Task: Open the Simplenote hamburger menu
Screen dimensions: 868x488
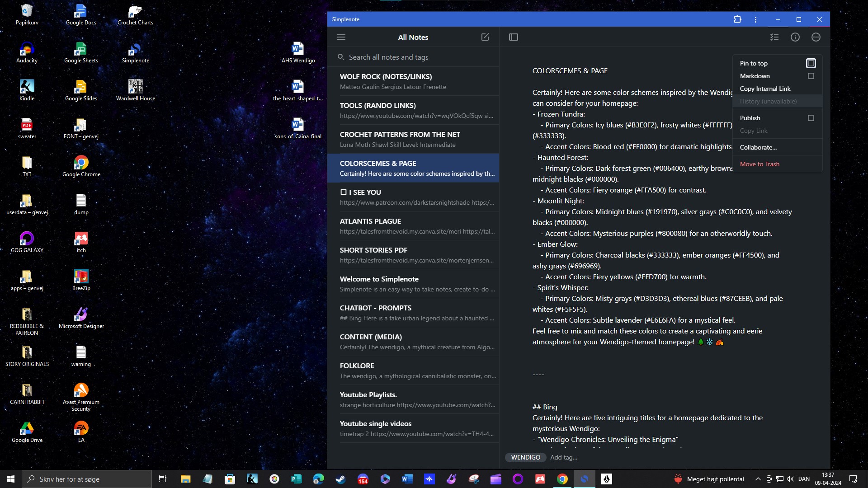Action: (x=341, y=37)
